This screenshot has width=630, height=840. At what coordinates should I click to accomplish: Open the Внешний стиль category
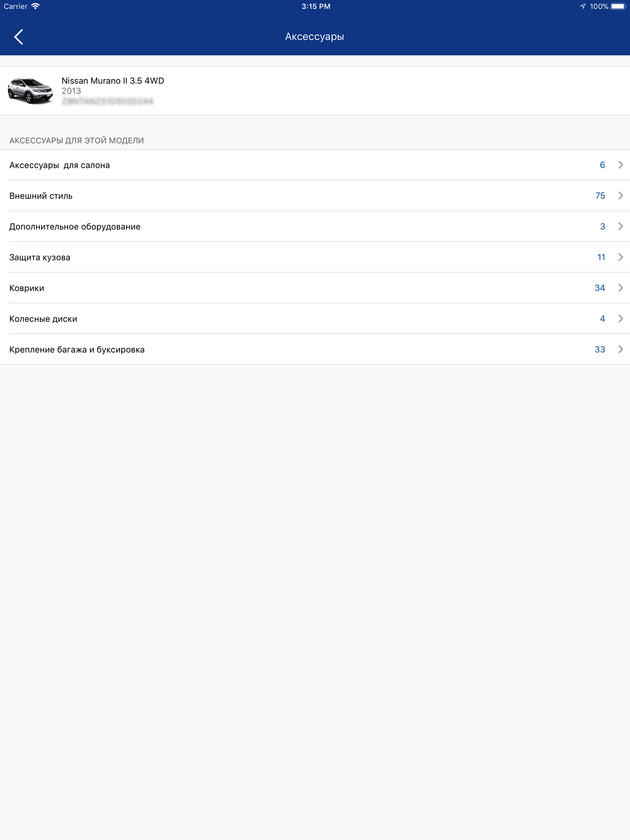point(41,196)
